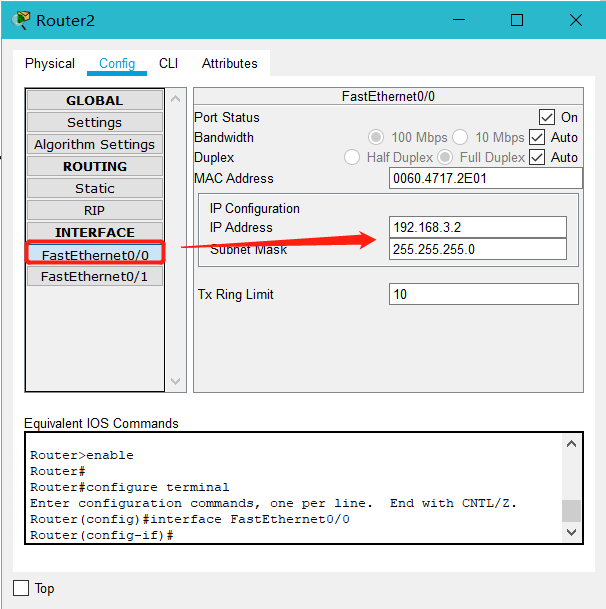Click the sidebar scroll down arrow

(176, 381)
